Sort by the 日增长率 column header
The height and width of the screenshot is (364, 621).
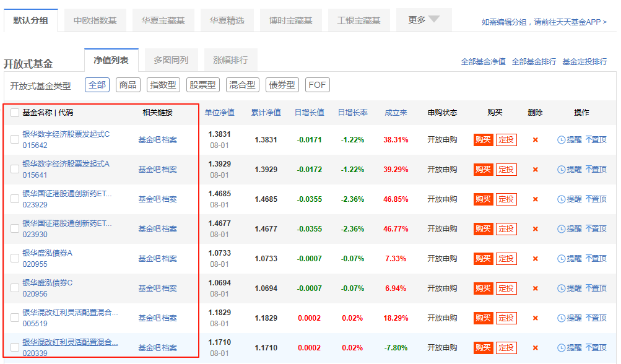coord(352,113)
